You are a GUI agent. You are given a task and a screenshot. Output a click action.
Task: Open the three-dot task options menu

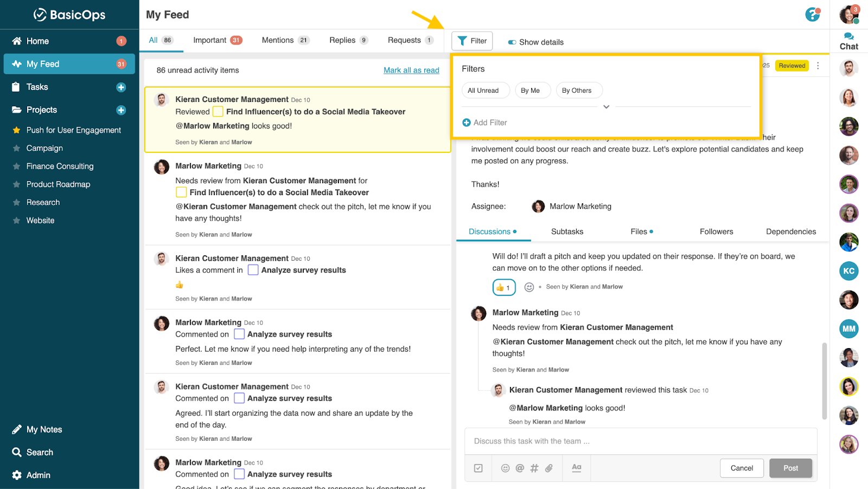click(x=818, y=66)
